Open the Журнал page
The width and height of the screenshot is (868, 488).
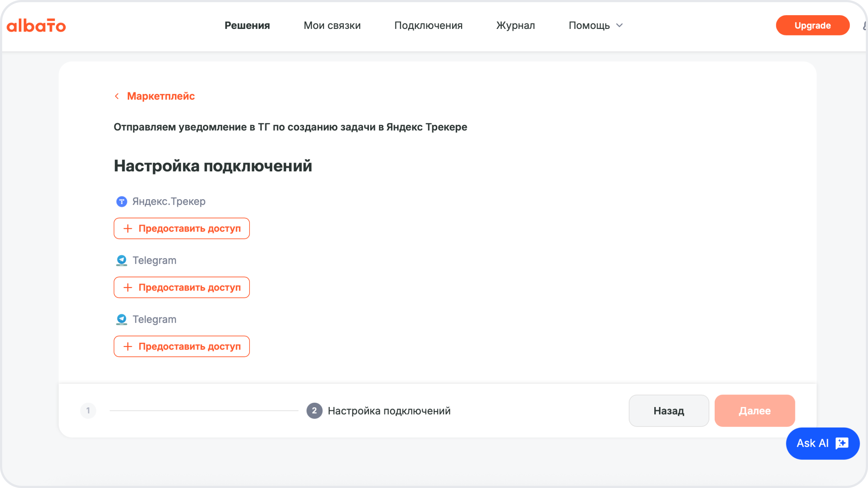coord(515,25)
